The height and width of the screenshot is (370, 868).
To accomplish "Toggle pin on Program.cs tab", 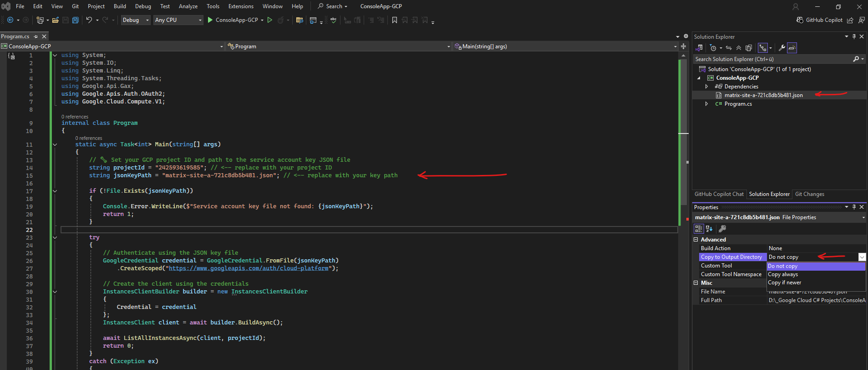I will click(36, 36).
